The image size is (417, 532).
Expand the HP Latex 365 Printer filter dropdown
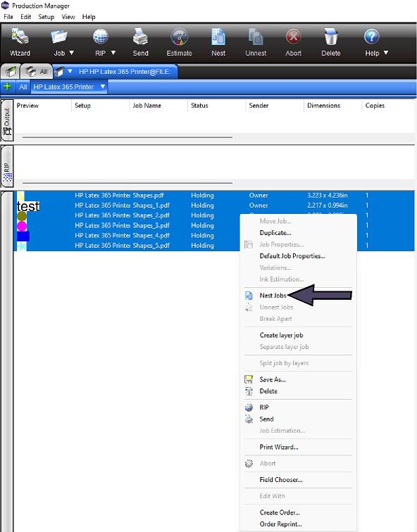click(x=103, y=87)
